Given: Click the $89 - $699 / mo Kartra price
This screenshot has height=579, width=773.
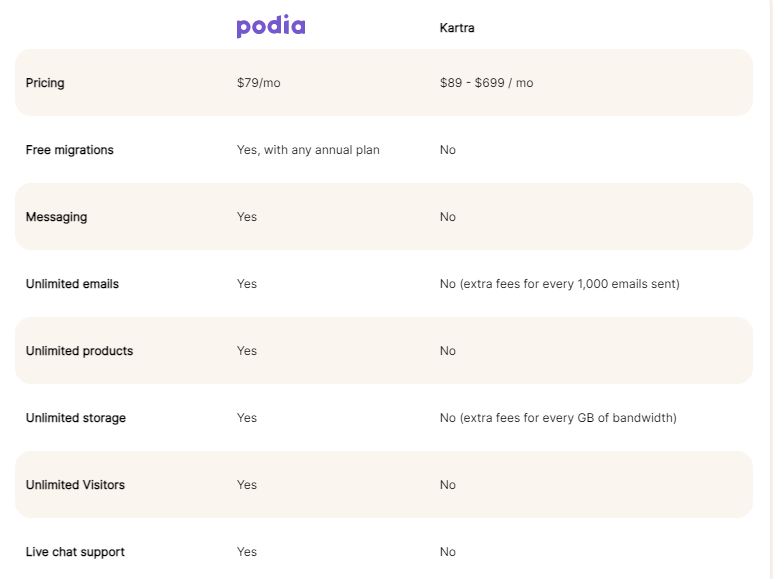Looking at the screenshot, I should [x=487, y=83].
